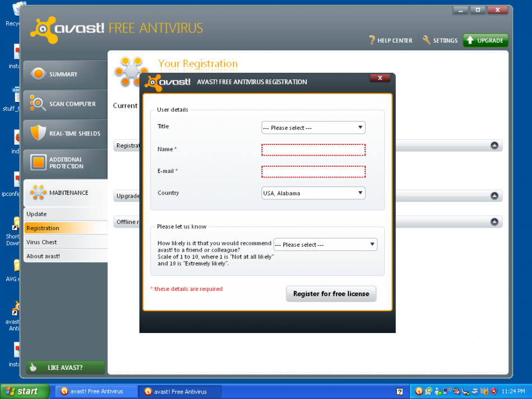
Task: Switch to first avast! Free Antivirus taskbar item
Action: (96, 392)
